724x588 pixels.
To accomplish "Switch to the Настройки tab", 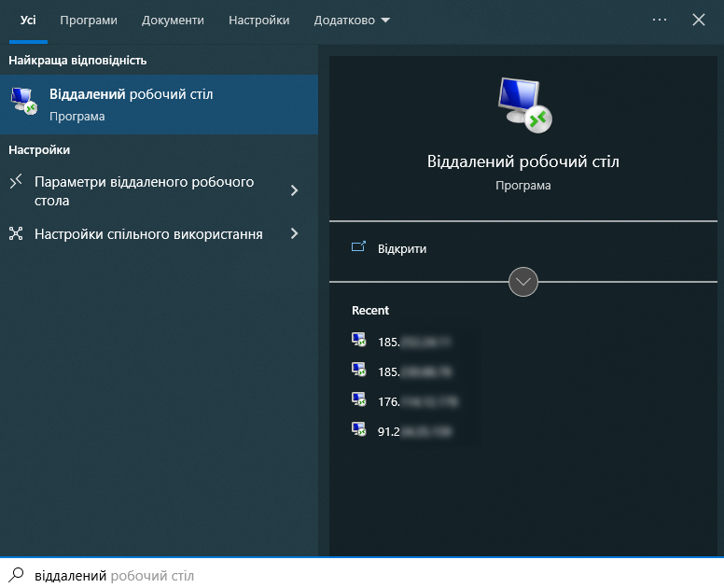I will pyautogui.click(x=259, y=21).
